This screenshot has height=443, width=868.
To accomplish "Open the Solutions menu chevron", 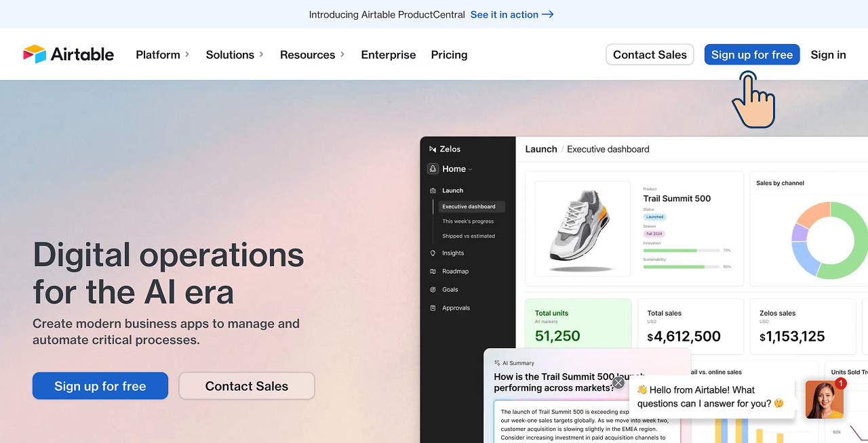I will pyautogui.click(x=260, y=55).
